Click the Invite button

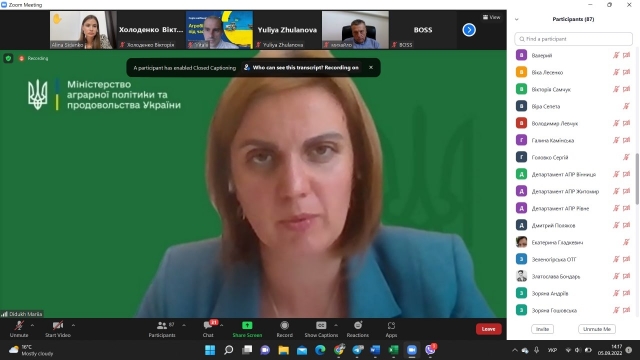pos(542,329)
